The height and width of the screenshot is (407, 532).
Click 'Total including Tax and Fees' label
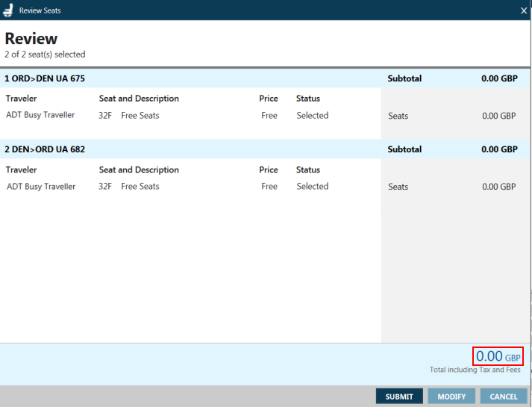(x=475, y=370)
